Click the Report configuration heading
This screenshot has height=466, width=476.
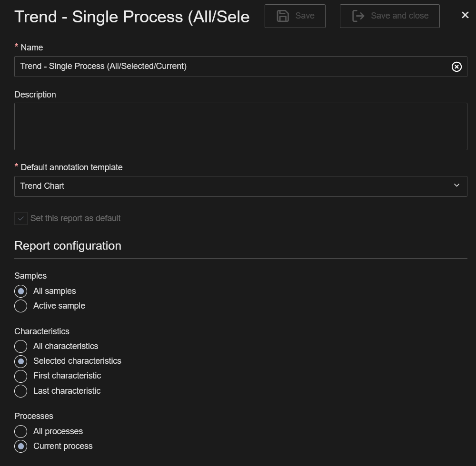click(x=68, y=246)
